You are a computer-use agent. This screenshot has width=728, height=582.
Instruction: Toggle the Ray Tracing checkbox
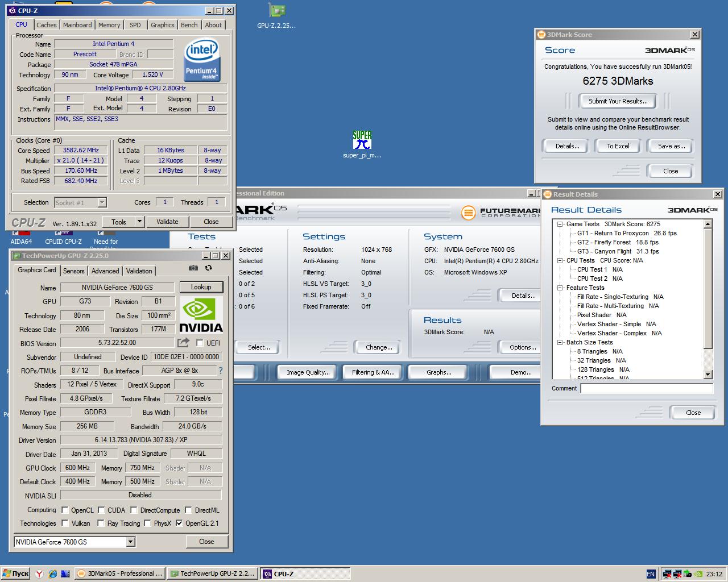[101, 523]
